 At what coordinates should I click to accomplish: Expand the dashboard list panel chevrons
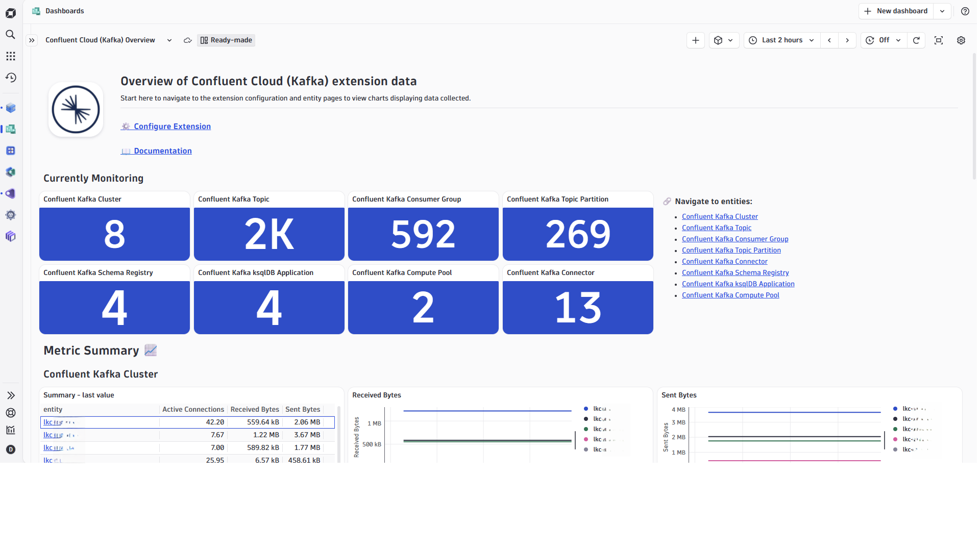pos(32,40)
